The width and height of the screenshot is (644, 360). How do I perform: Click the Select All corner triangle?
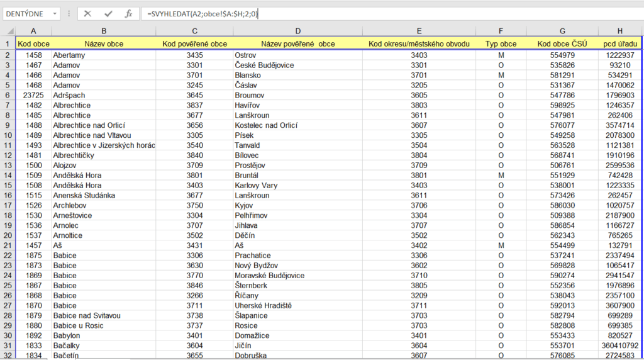[8, 31]
